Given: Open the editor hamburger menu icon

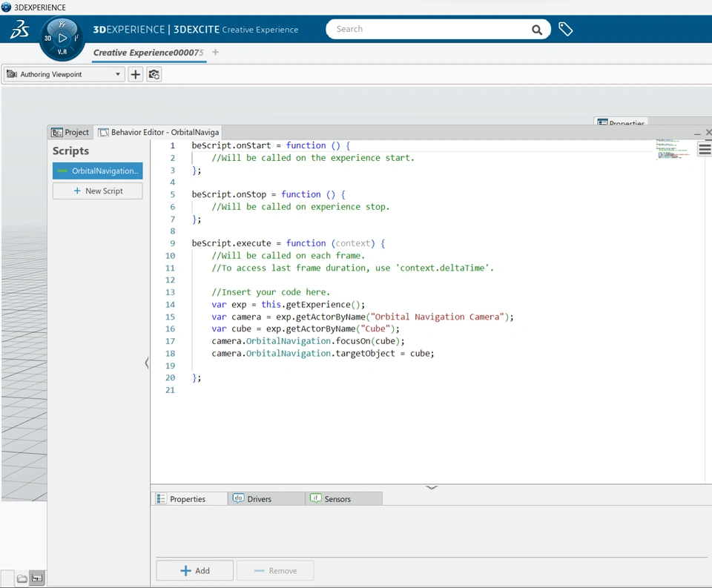Looking at the screenshot, I should tap(704, 149).
